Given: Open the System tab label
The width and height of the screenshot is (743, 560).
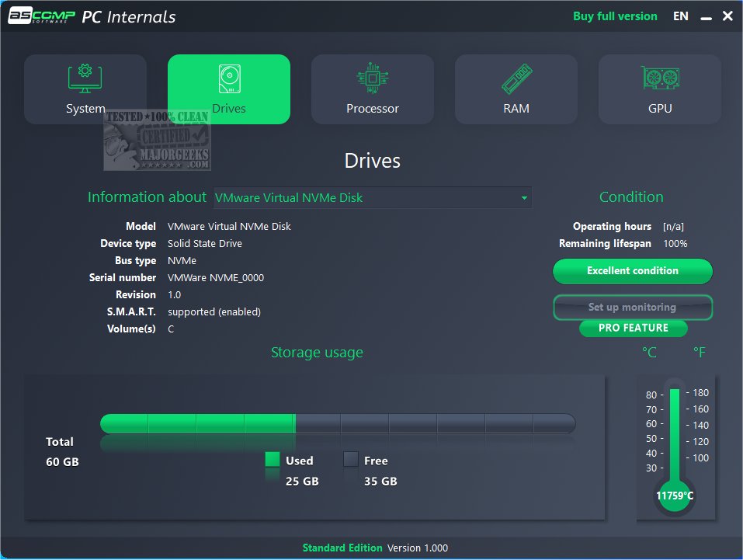Looking at the screenshot, I should (x=85, y=109).
